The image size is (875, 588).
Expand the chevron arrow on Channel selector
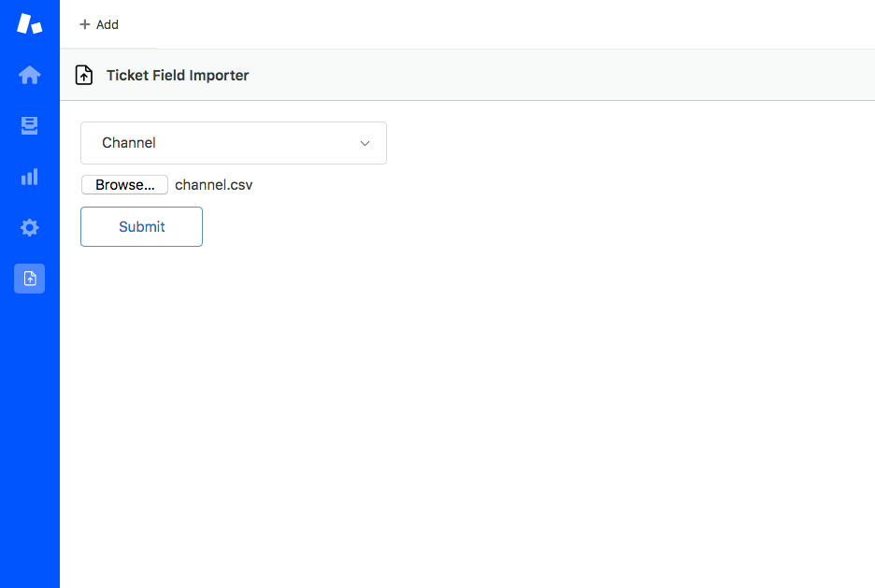(x=365, y=143)
